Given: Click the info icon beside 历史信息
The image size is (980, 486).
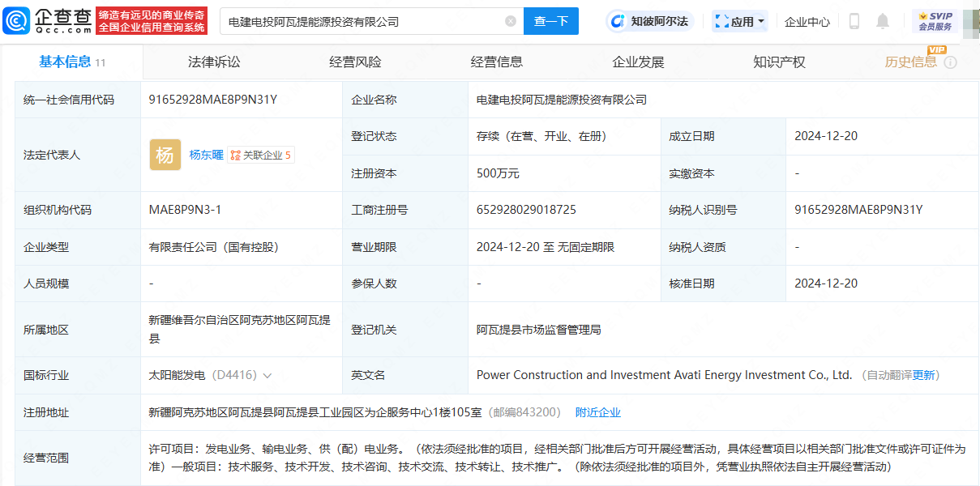Looking at the screenshot, I should pyautogui.click(x=951, y=62).
